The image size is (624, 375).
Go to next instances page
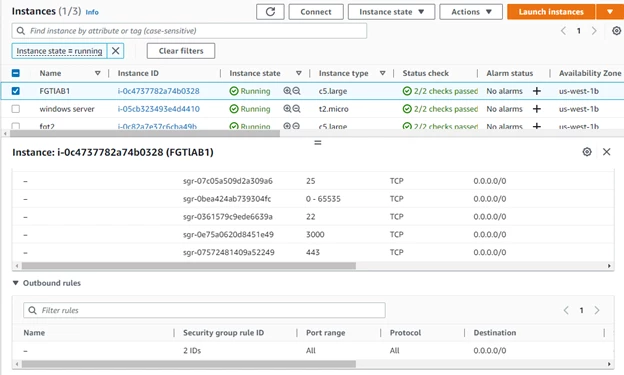594,31
